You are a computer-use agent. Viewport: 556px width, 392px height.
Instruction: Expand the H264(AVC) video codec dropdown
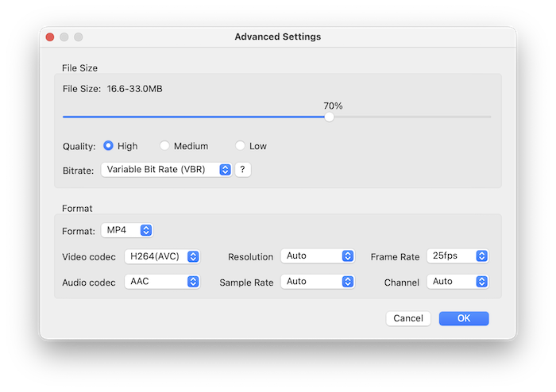point(161,256)
